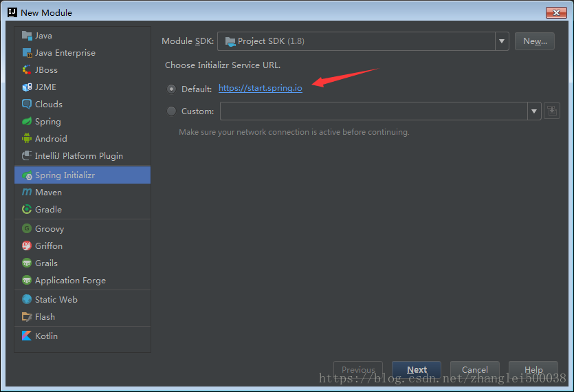Image resolution: width=574 pixels, height=392 pixels.
Task: Click the J2ME icon
Action: click(x=27, y=87)
